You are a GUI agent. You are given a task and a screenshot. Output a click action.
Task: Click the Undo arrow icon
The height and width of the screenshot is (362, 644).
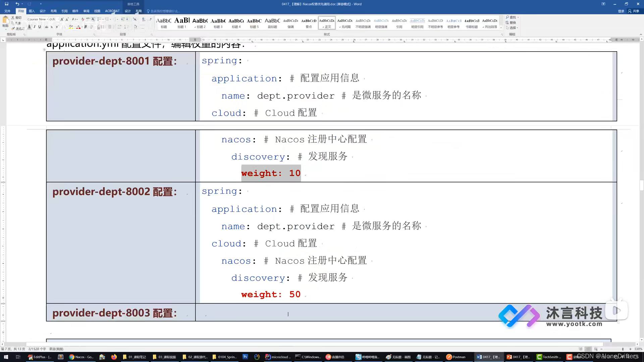click(17, 4)
